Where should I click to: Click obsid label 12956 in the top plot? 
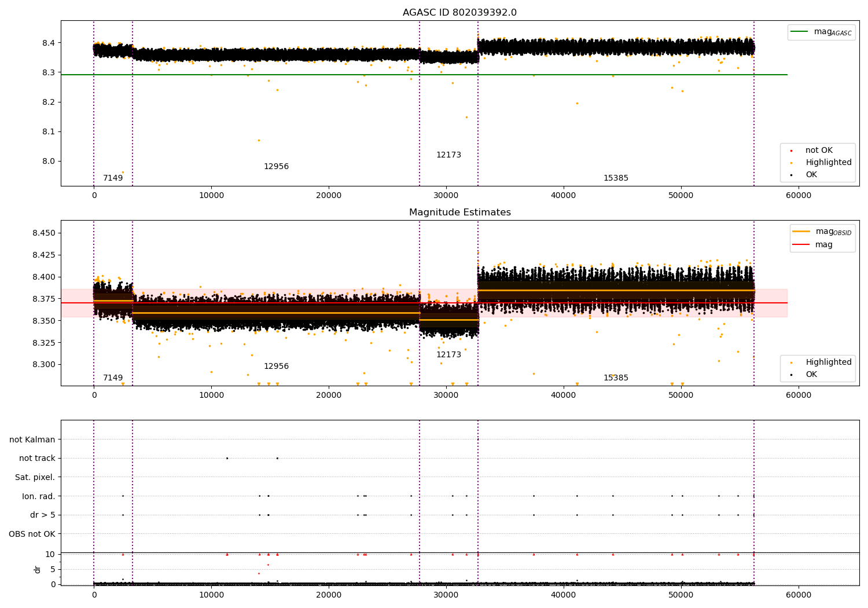coord(276,167)
